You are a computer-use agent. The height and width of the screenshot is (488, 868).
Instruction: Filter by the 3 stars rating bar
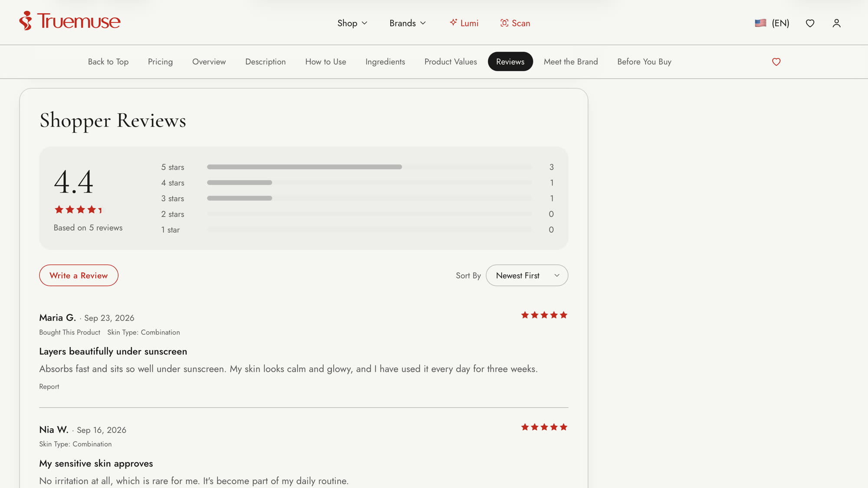(x=369, y=198)
